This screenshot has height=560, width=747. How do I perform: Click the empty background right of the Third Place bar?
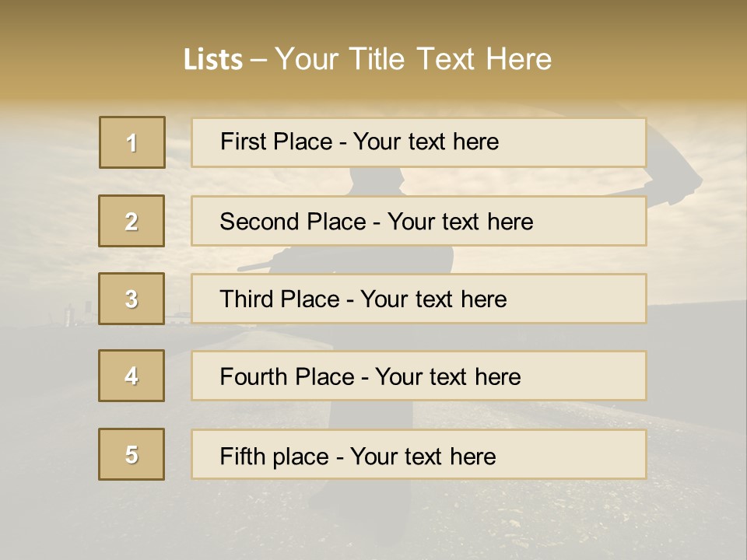(696, 299)
